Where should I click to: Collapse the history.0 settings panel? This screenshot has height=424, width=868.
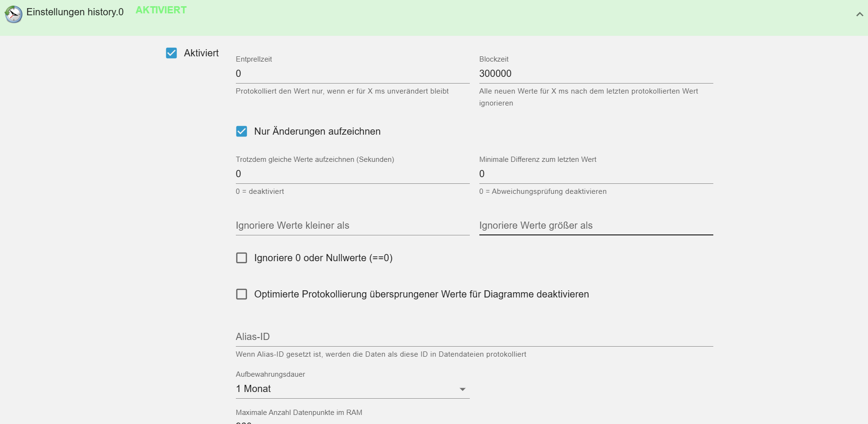click(x=859, y=14)
